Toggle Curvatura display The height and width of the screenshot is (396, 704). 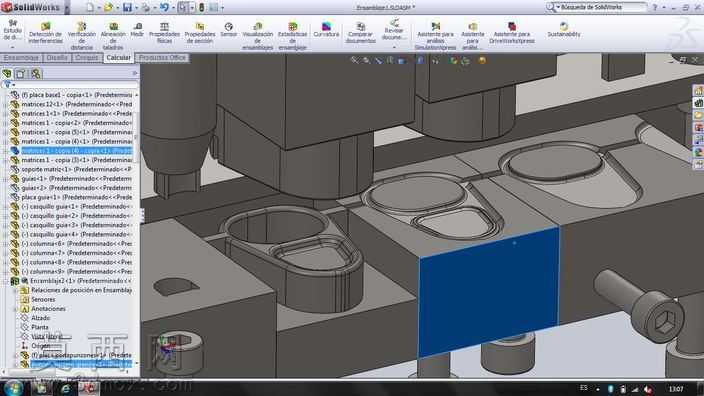(326, 30)
